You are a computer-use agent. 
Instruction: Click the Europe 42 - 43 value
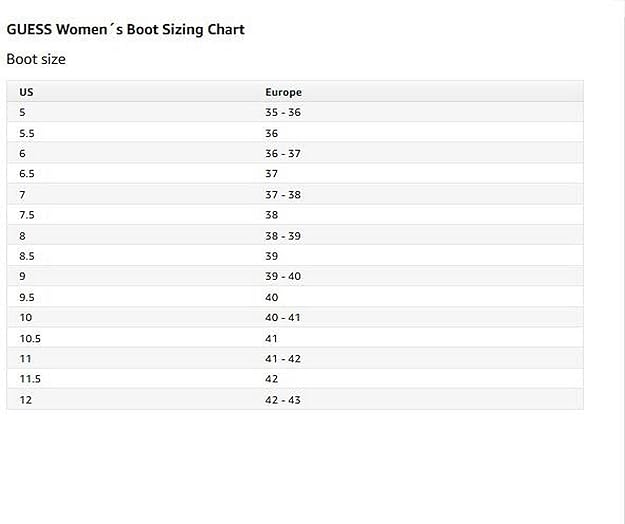[x=283, y=400]
